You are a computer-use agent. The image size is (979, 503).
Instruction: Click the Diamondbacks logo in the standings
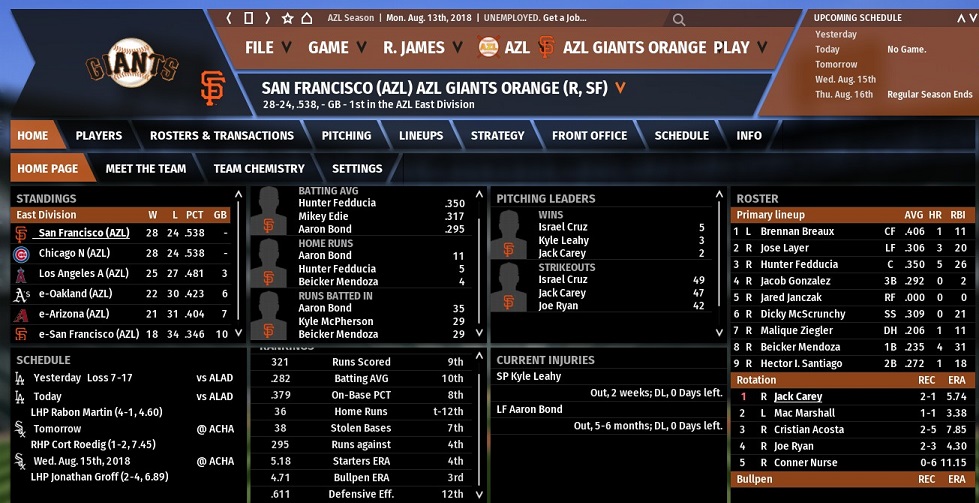coord(21,315)
